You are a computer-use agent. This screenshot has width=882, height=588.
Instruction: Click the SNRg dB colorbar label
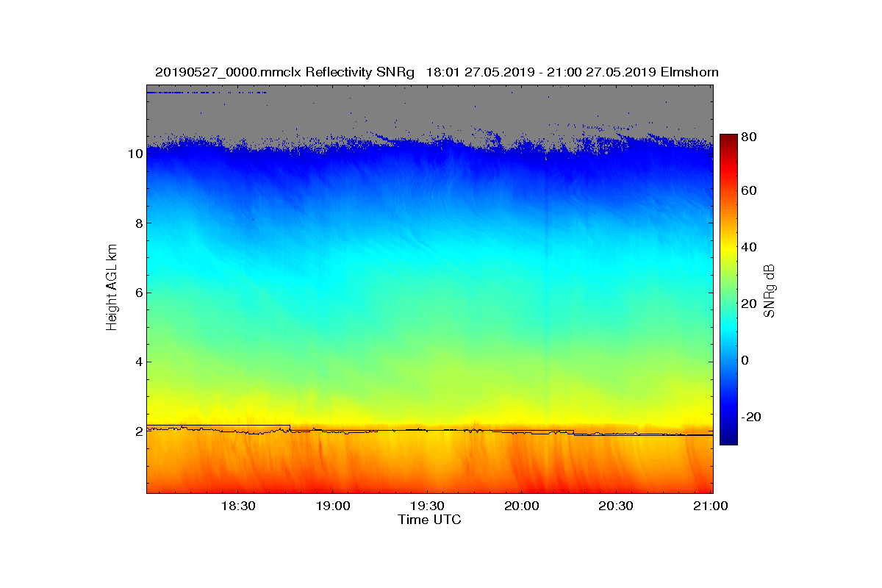770,290
